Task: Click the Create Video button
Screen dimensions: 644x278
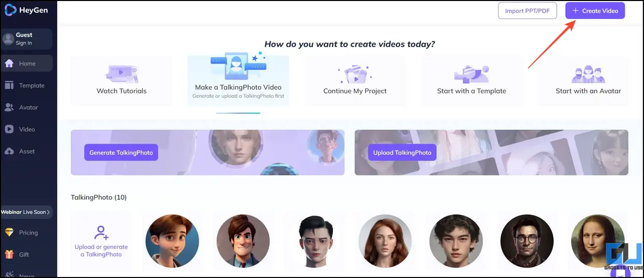Action: click(x=595, y=11)
